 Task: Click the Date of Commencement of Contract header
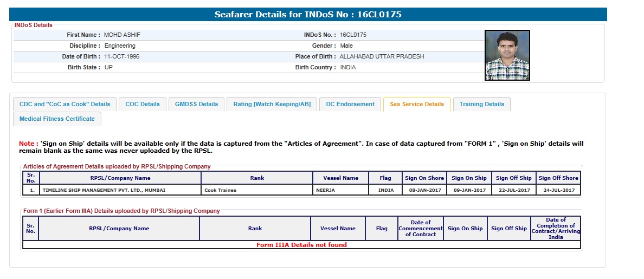420,229
